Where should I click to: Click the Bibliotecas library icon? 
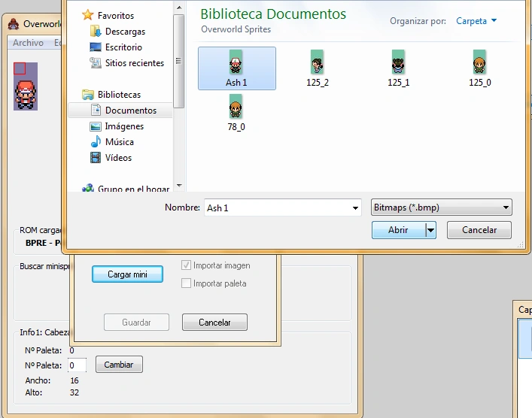(88, 94)
